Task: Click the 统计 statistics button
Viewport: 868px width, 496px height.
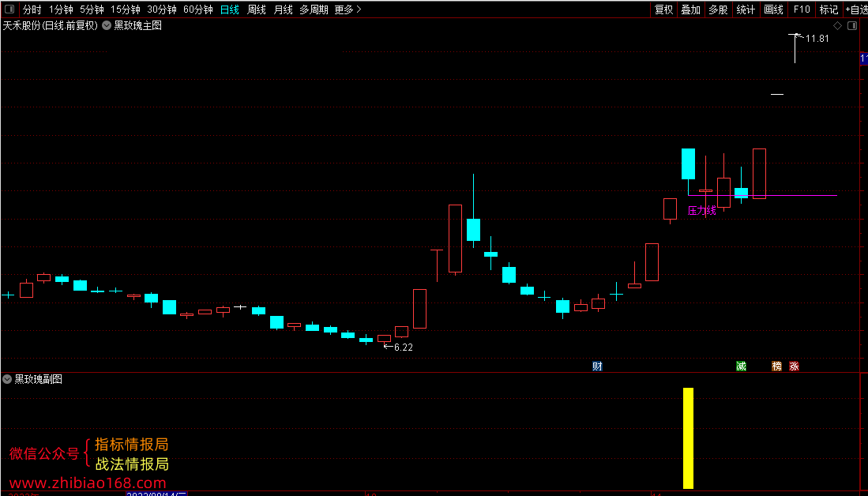Action: [746, 9]
